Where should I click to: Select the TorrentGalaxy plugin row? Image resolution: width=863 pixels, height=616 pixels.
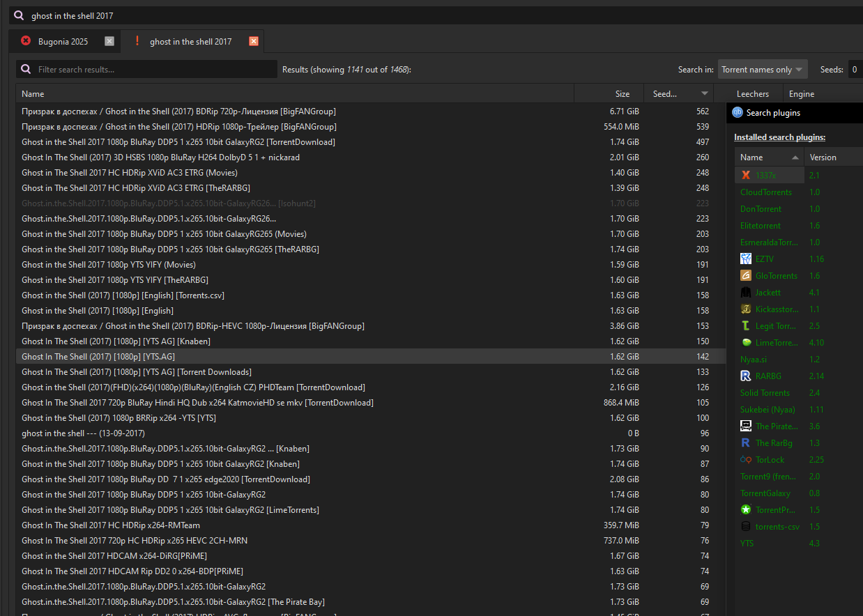pos(799,493)
